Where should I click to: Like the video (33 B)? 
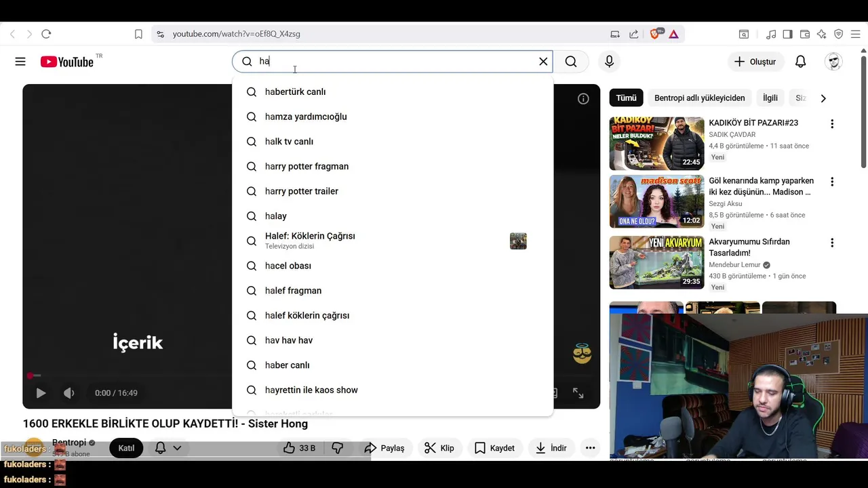(300, 448)
